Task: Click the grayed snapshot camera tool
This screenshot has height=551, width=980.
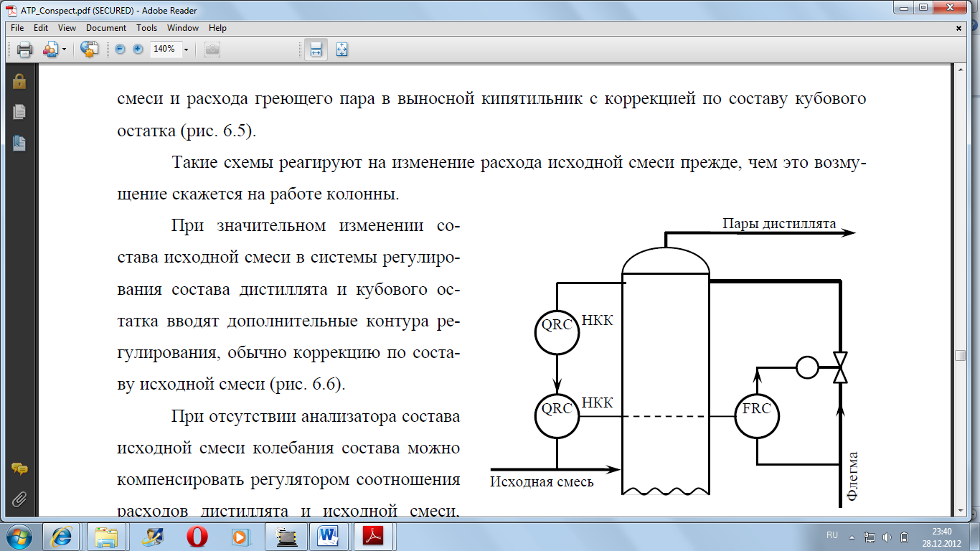Action: 212,50
